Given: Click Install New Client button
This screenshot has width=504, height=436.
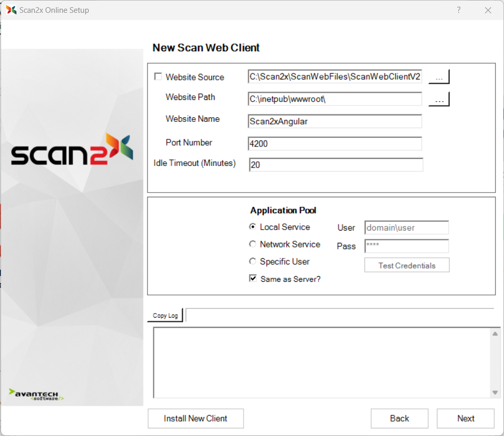Looking at the screenshot, I should [x=195, y=419].
